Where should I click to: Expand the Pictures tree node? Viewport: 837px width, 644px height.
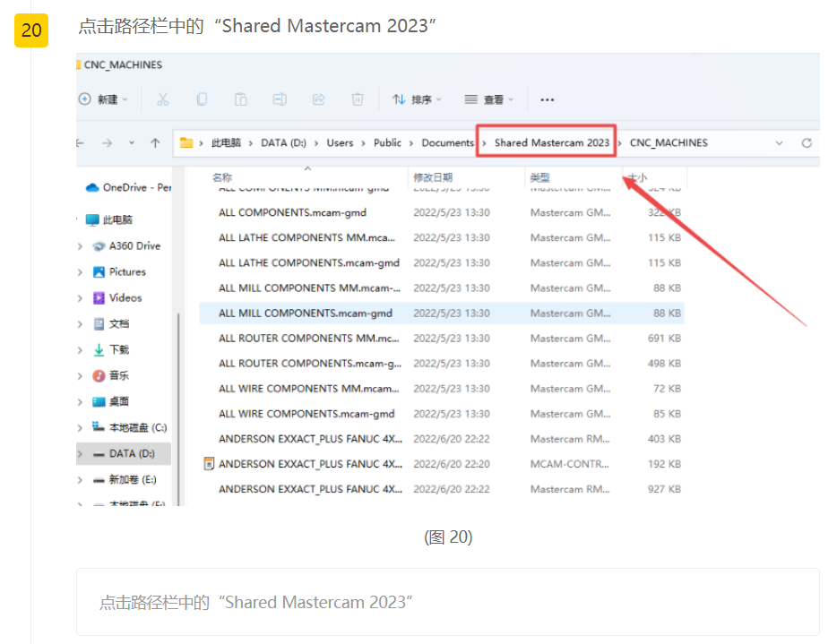coord(80,272)
